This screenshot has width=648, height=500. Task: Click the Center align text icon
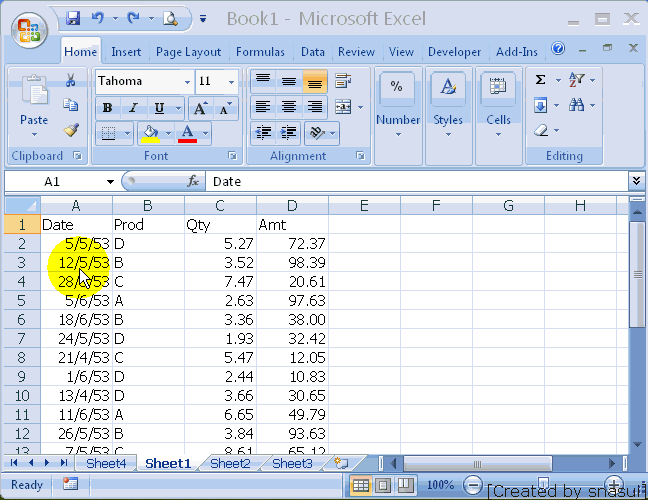tap(289, 106)
